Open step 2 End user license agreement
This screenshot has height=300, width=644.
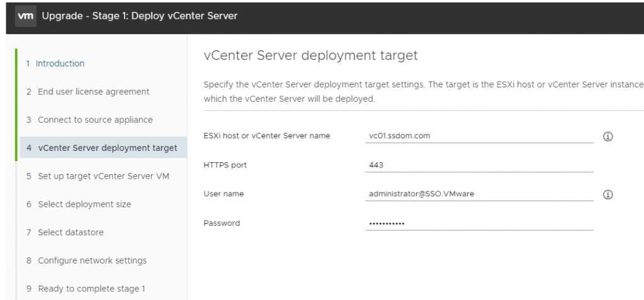(87, 92)
